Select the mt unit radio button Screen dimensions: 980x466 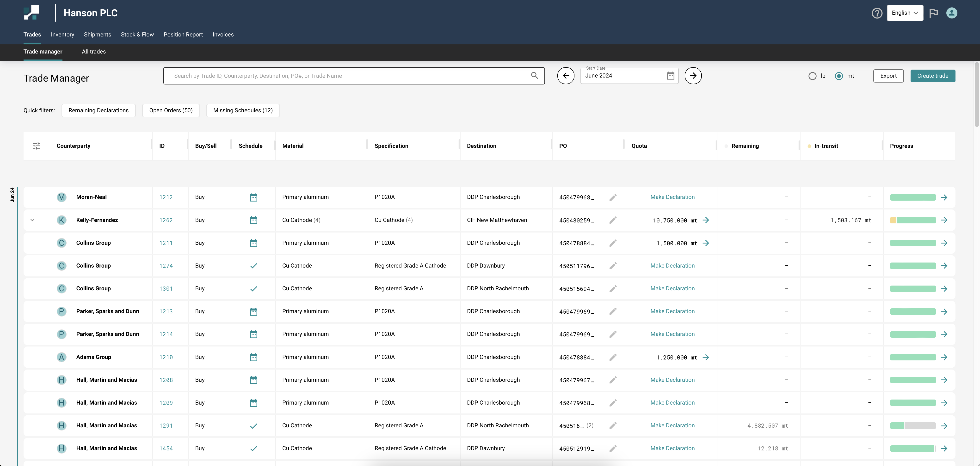pyautogui.click(x=838, y=76)
